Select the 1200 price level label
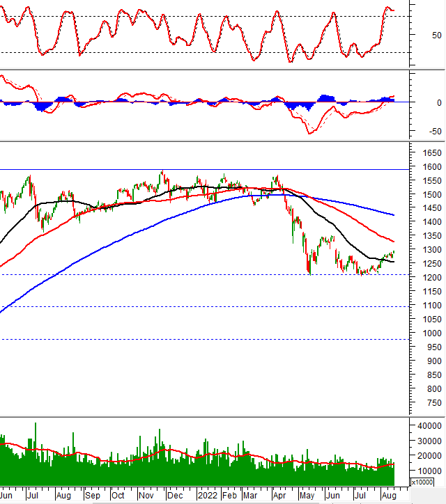Viewport: 446px width, 504px height. click(432, 277)
